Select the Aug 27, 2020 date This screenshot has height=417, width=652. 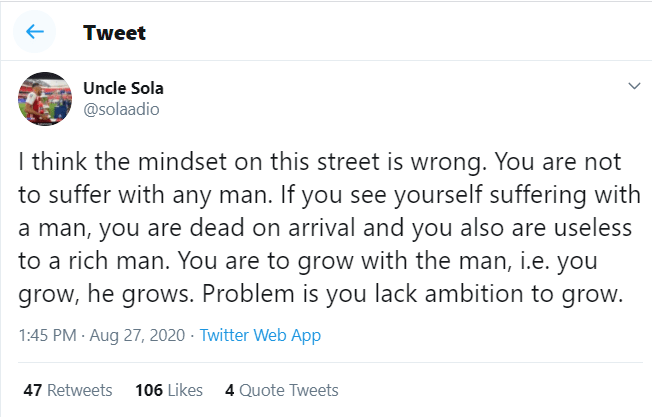[139, 335]
